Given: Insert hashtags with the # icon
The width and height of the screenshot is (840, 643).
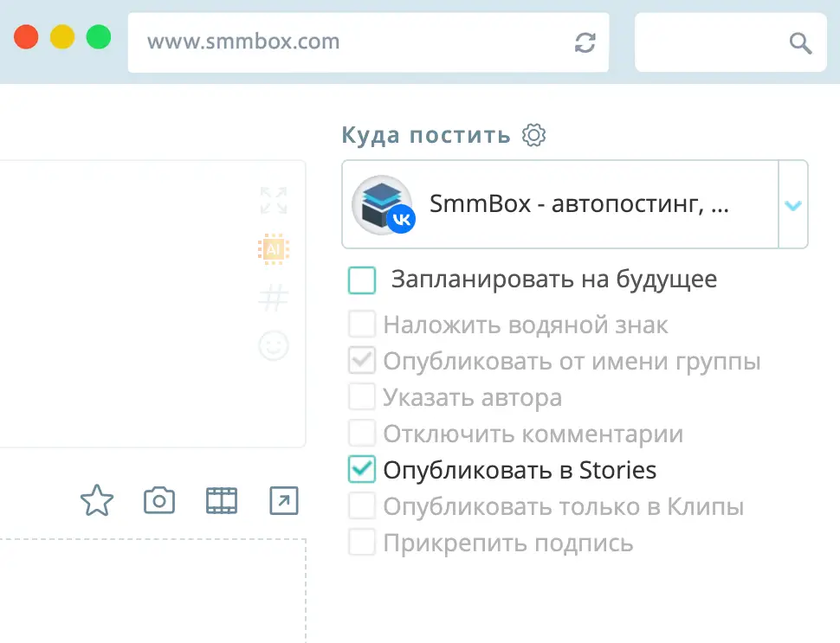Looking at the screenshot, I should [x=274, y=298].
